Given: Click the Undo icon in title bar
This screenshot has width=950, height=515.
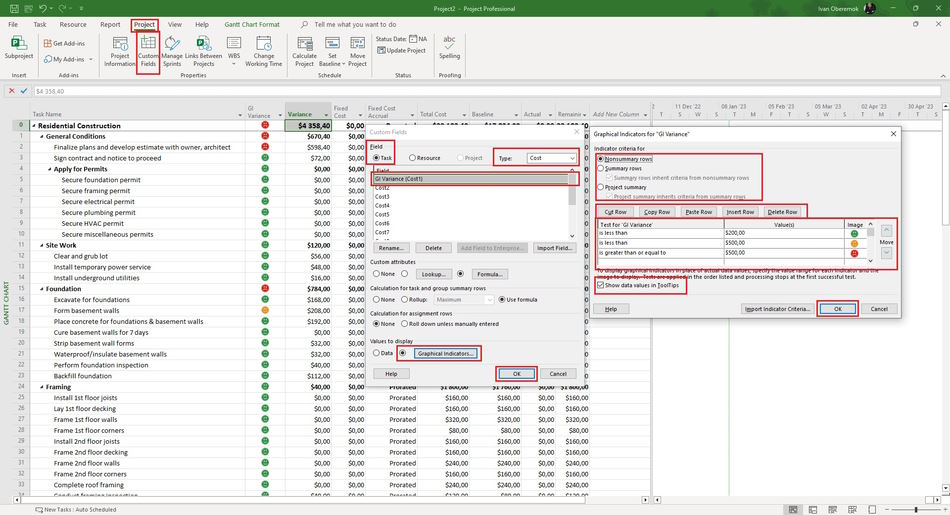Looking at the screenshot, I should pyautogui.click(x=42, y=8).
